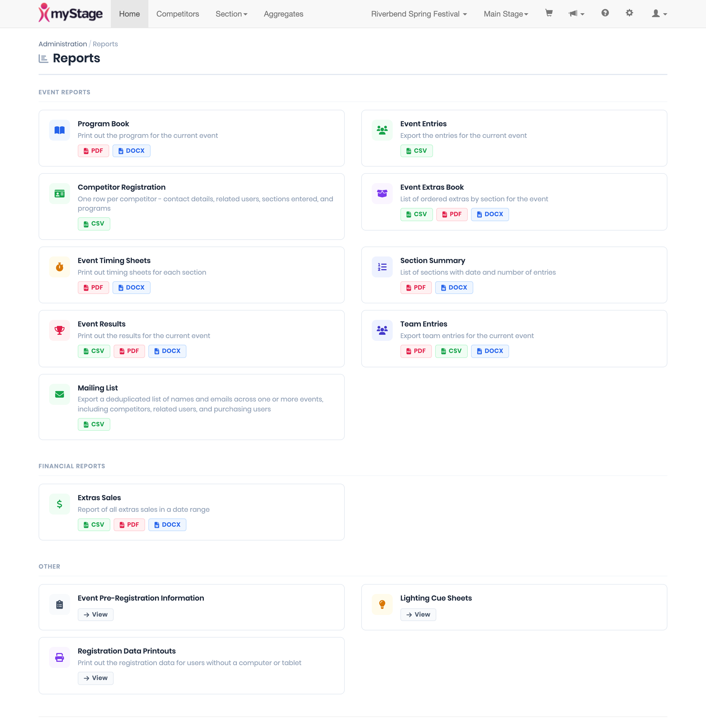This screenshot has height=728, width=706.
Task: Export Event Results as CSV
Action: click(x=94, y=351)
